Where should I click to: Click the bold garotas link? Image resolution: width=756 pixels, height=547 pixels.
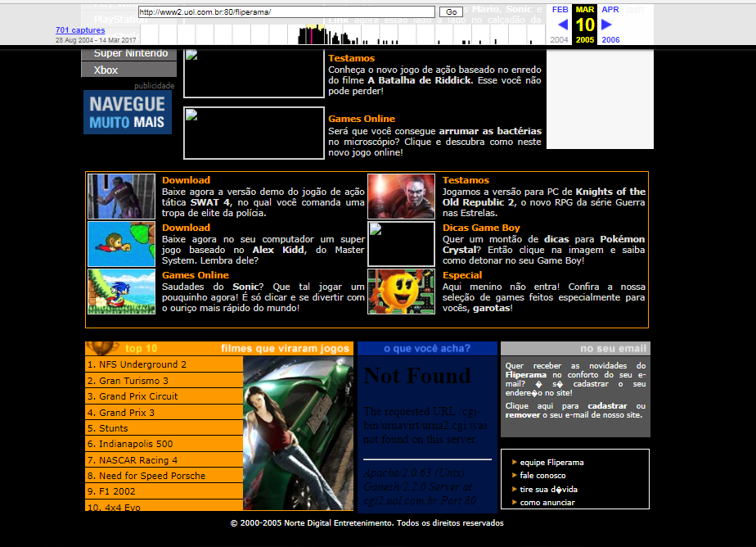tap(491, 308)
